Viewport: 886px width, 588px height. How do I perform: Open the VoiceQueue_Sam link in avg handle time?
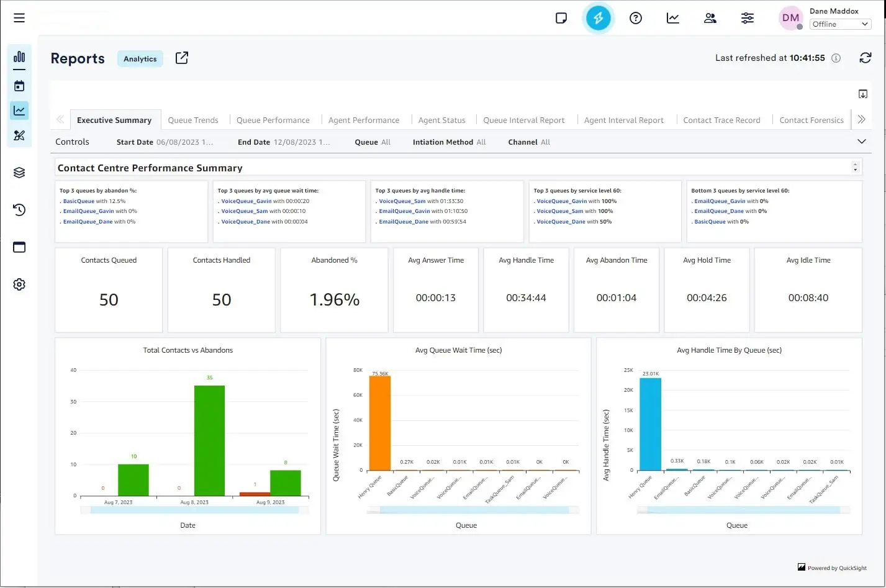coord(402,201)
